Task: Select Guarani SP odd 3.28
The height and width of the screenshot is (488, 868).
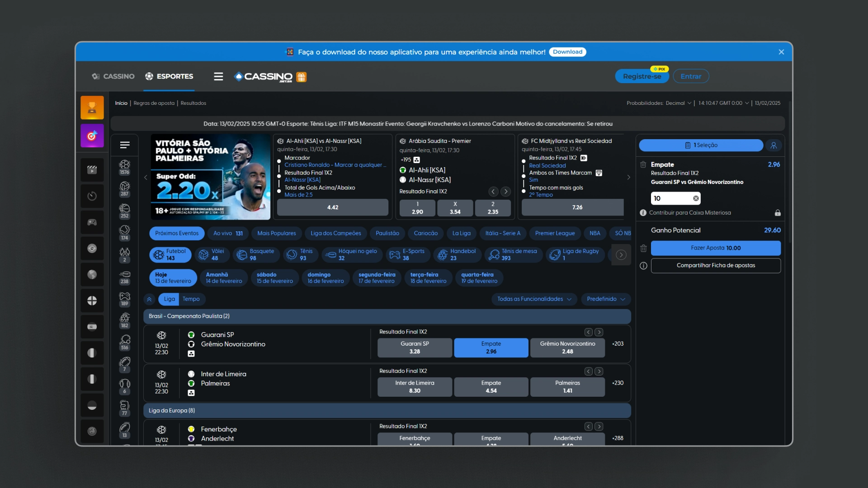Action: tap(415, 347)
